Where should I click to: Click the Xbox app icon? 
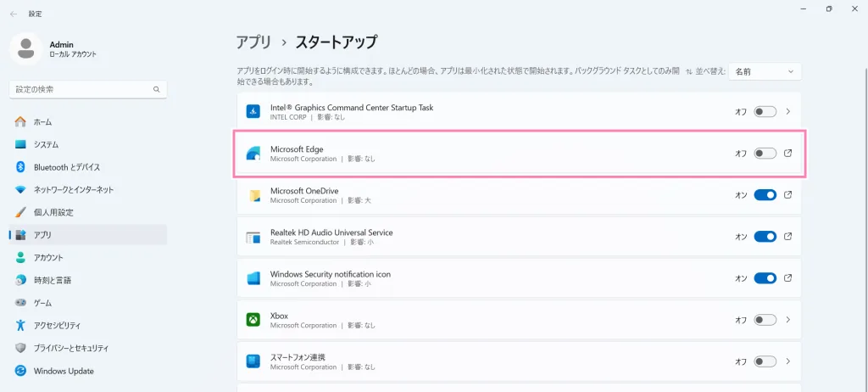253,320
